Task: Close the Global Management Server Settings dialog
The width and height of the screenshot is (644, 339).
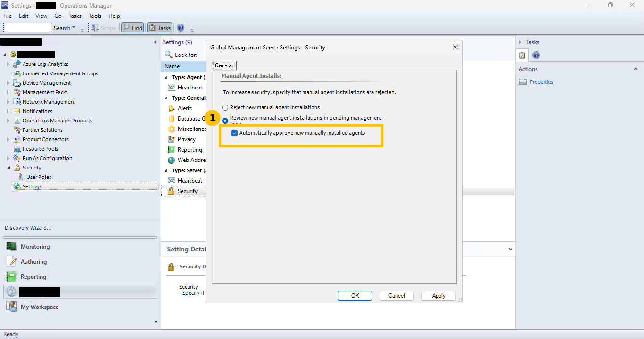Action: 455,47
